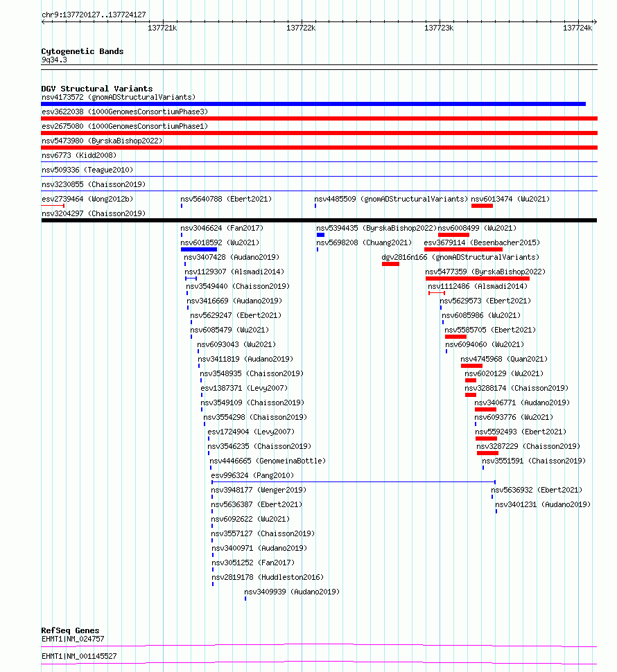The width and height of the screenshot is (617, 672).
Task: Click dgv2816n166 gnomADStructuralVariants label
Action: click(460, 258)
